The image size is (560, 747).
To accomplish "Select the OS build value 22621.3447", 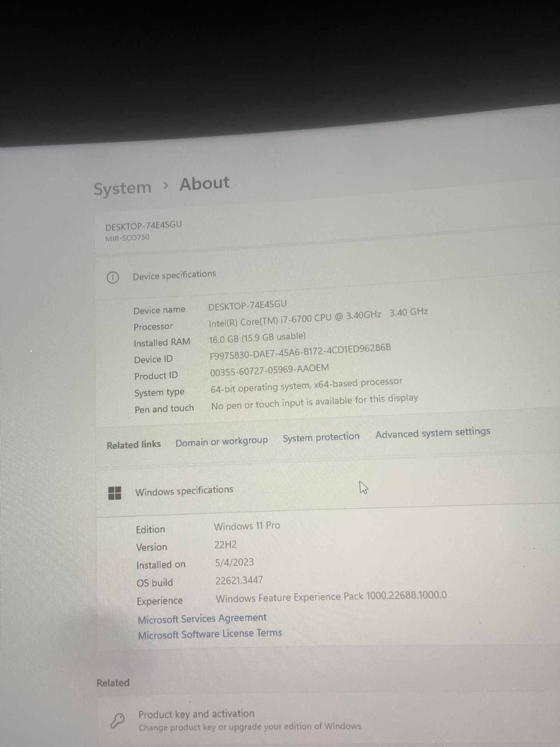I will click(x=239, y=580).
